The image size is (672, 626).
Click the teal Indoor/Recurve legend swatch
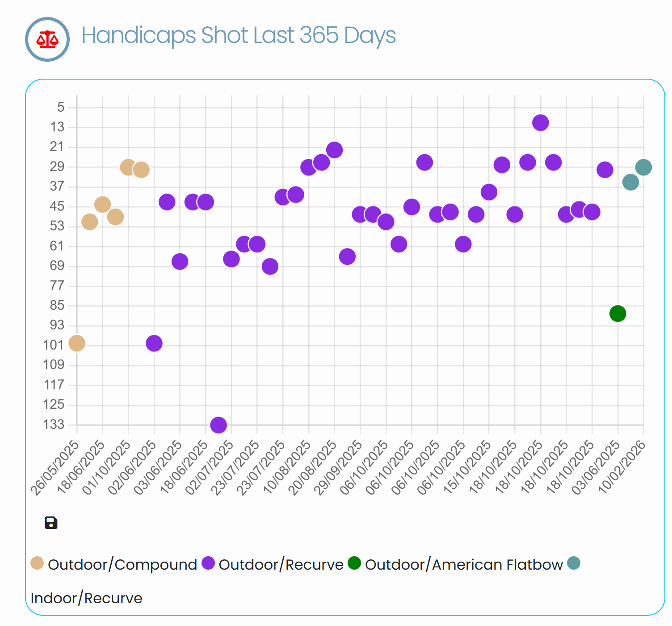(x=574, y=563)
